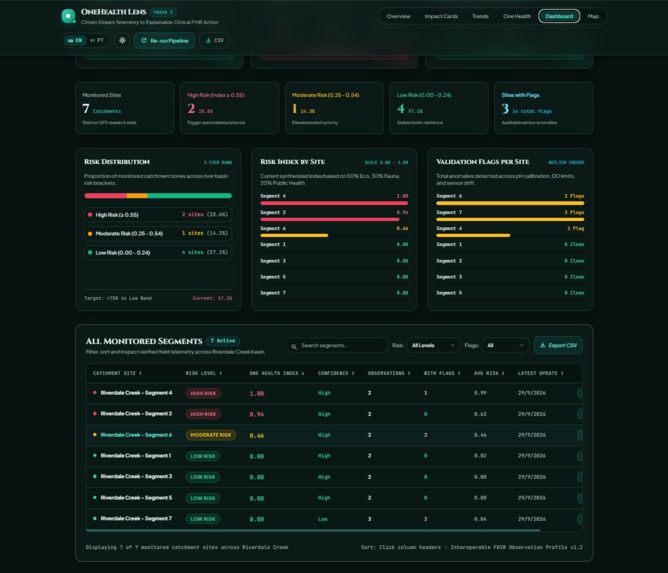Click the Low Risk summary card

439,108
